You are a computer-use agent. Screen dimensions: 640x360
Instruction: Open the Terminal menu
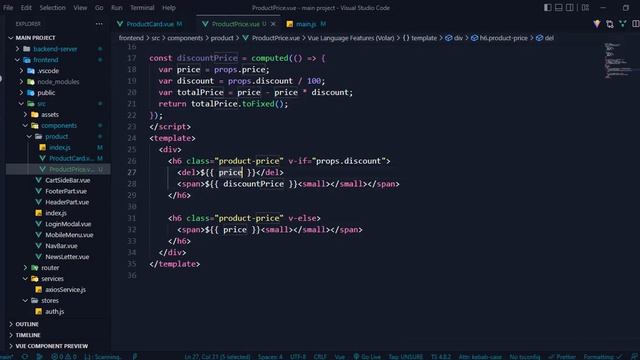point(142,8)
